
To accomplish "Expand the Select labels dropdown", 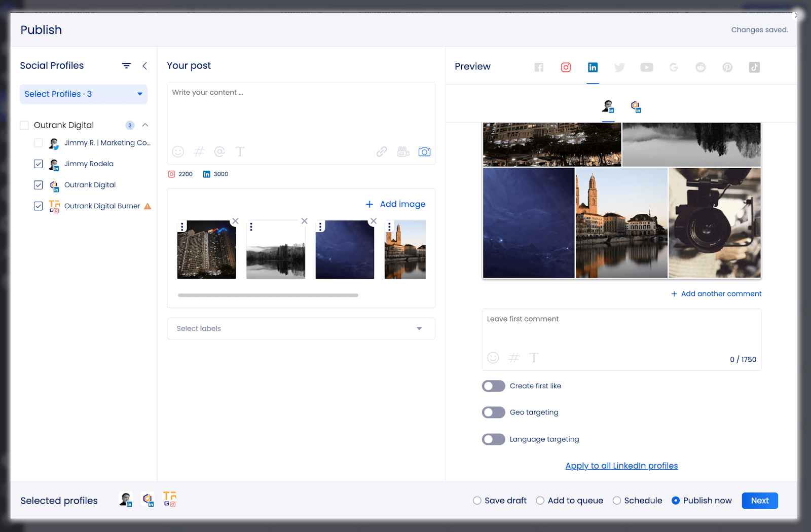I will click(x=419, y=328).
